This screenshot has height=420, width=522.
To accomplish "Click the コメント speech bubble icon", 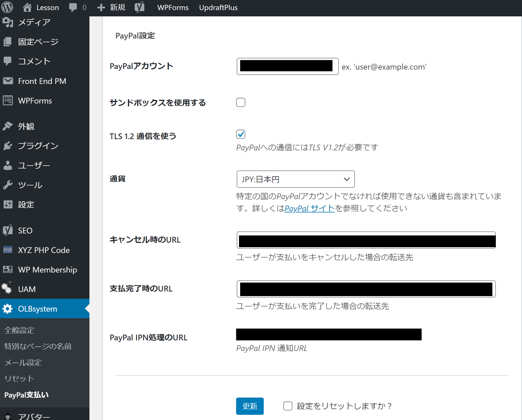I will (x=8, y=61).
